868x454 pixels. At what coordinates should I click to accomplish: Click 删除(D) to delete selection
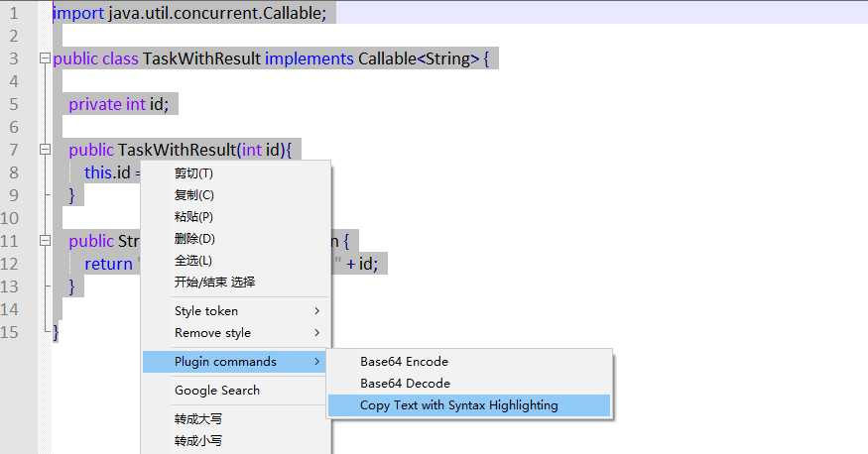click(x=194, y=239)
